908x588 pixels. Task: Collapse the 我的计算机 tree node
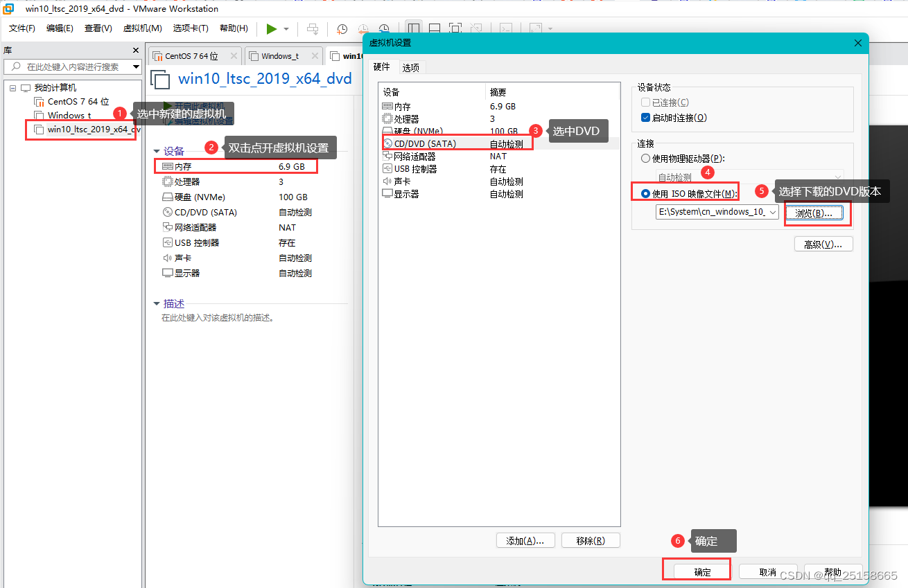[12, 88]
